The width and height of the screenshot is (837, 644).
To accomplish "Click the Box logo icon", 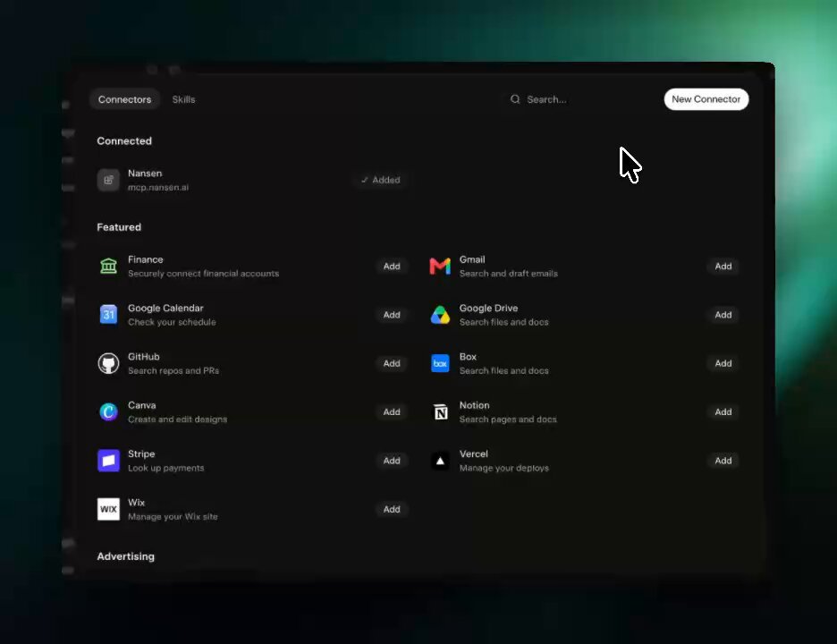I will [440, 363].
